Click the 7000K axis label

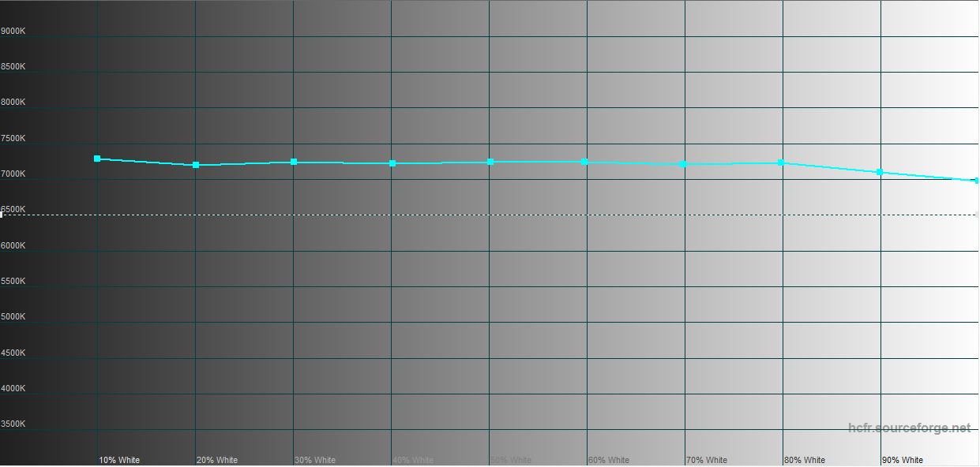(x=13, y=174)
